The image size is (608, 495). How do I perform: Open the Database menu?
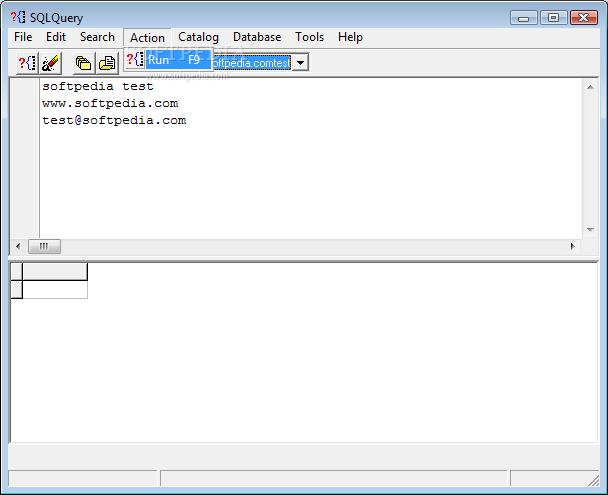(x=257, y=37)
